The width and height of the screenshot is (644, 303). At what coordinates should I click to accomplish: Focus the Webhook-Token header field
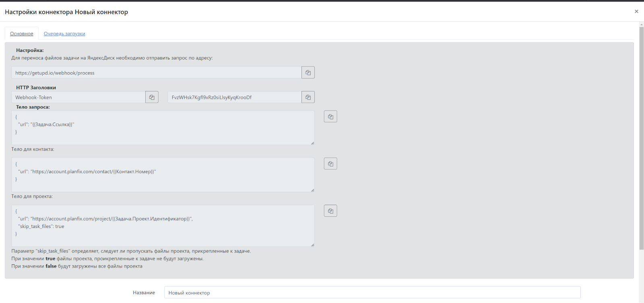tap(78, 97)
